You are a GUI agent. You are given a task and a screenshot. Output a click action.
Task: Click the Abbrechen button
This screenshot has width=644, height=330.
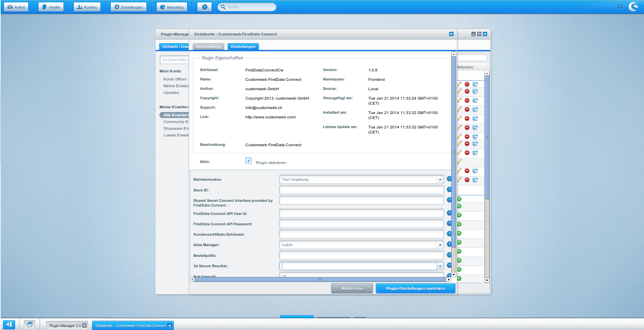352,288
